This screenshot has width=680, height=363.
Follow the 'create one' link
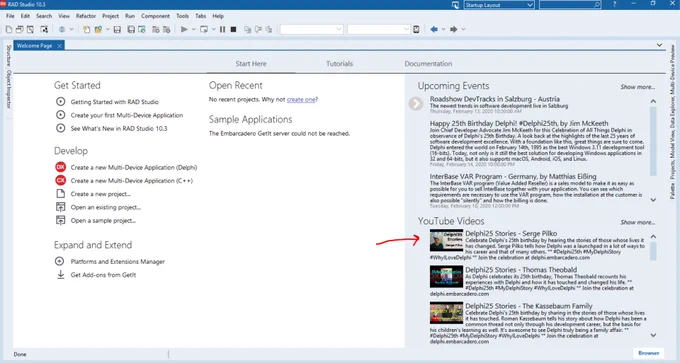tap(301, 99)
